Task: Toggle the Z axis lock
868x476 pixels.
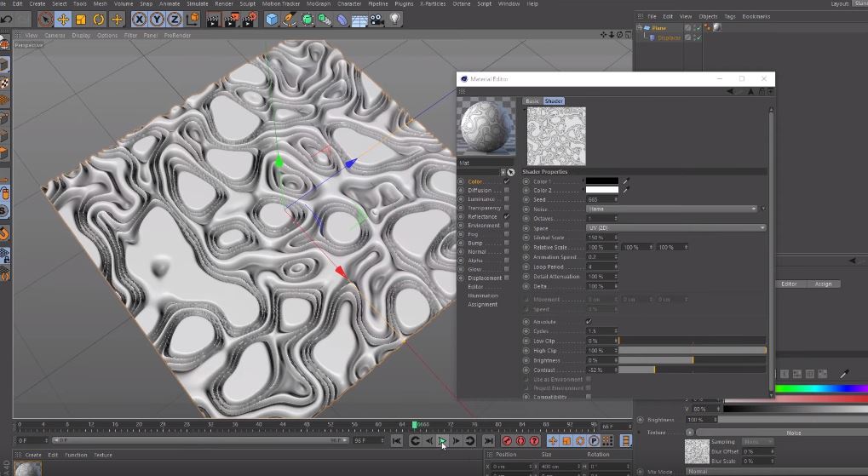Action: coord(175,20)
